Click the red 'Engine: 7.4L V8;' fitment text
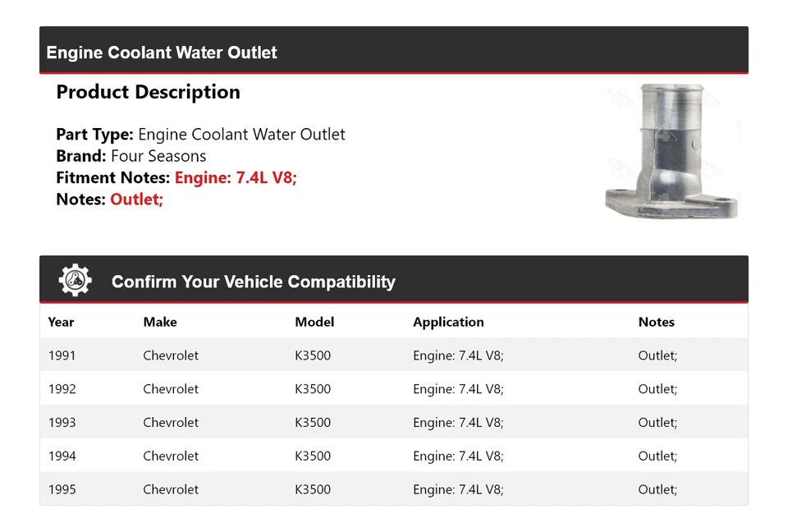788x532 pixels. click(x=236, y=177)
